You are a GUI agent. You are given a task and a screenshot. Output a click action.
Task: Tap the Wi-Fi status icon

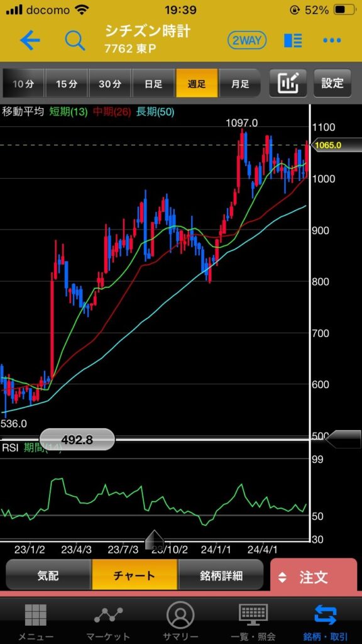(x=82, y=10)
